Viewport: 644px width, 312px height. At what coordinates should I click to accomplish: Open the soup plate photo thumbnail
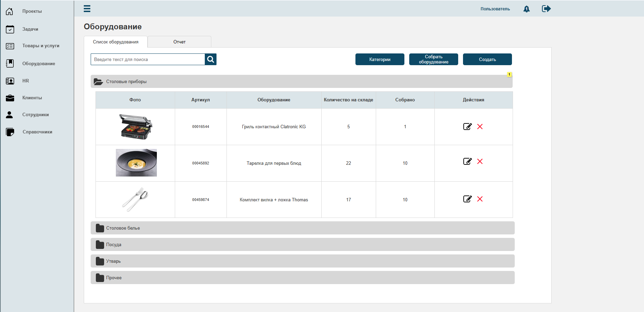click(x=136, y=163)
